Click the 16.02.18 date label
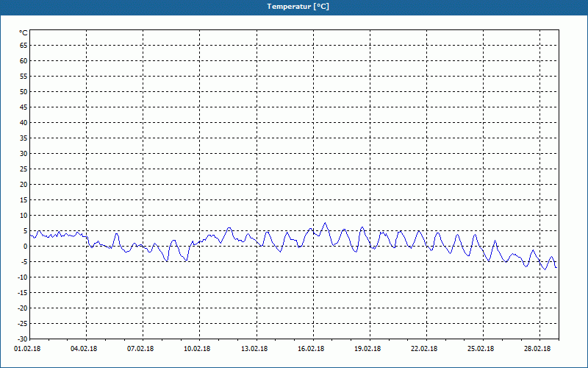 (x=311, y=349)
